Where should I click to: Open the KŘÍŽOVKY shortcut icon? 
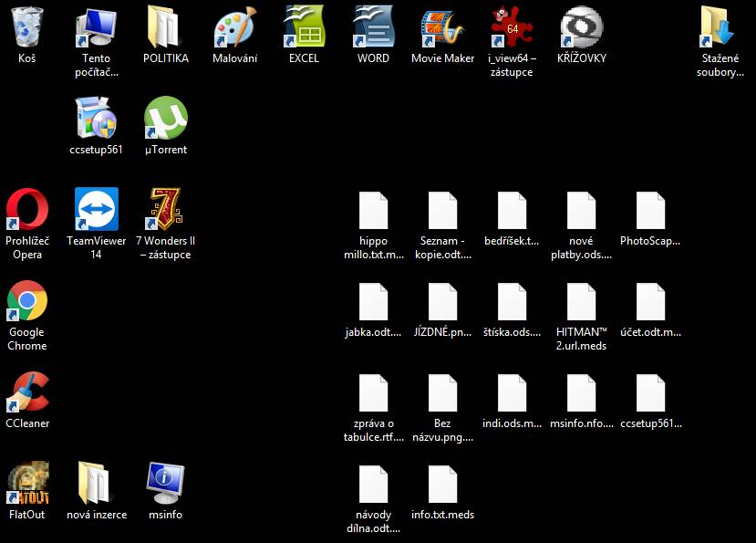point(582,27)
